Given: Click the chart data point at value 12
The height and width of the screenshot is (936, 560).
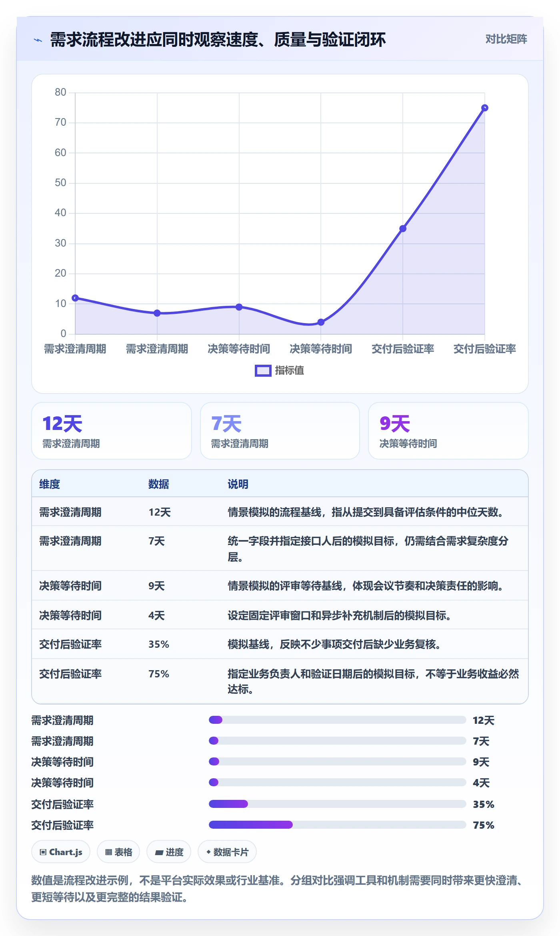Looking at the screenshot, I should click(x=75, y=298).
